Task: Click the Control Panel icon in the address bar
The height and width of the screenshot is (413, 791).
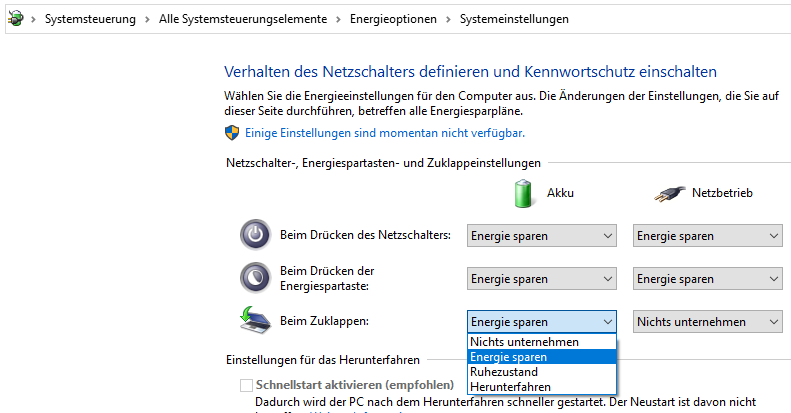Action: [15, 19]
